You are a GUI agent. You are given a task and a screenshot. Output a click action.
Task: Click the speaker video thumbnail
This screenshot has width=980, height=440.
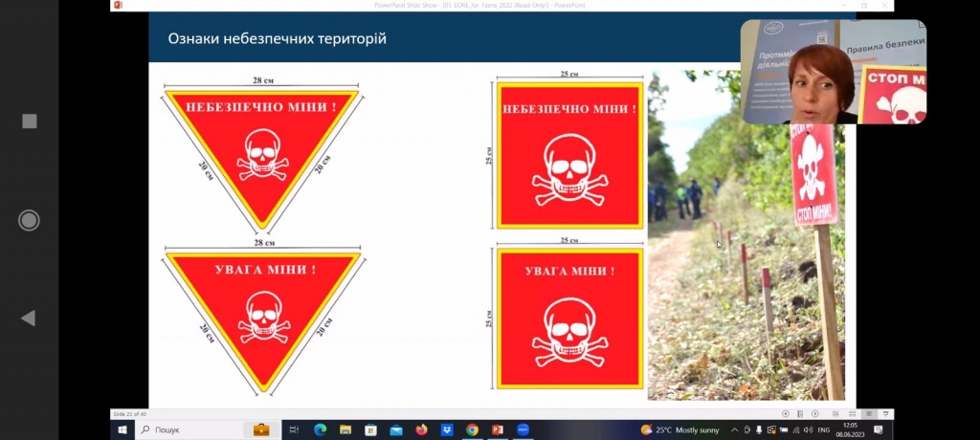point(833,73)
